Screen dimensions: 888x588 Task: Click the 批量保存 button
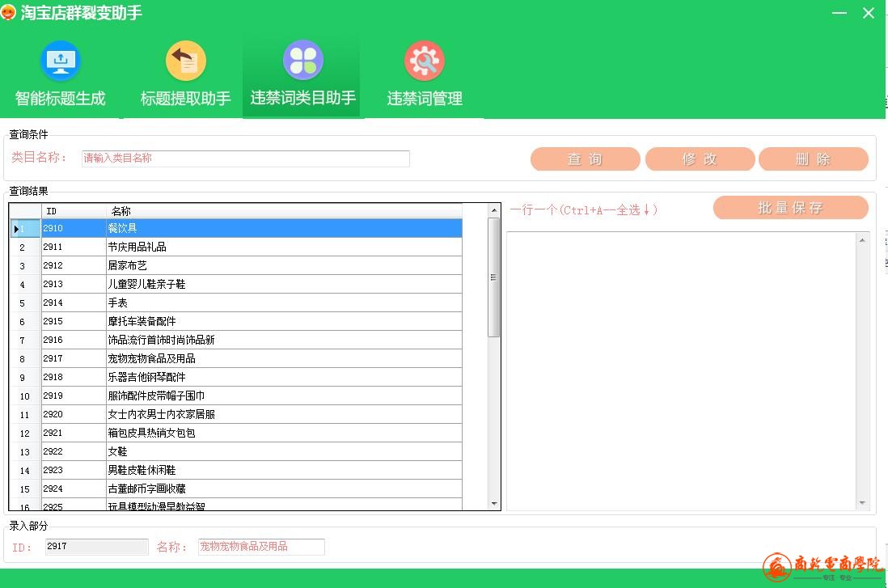(x=791, y=208)
